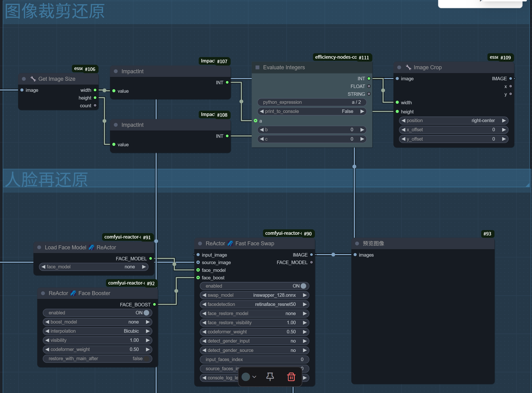Viewport: 532px width, 393px height.
Task: Toggle enabled switch on Fast Face Swap node
Action: (303, 286)
